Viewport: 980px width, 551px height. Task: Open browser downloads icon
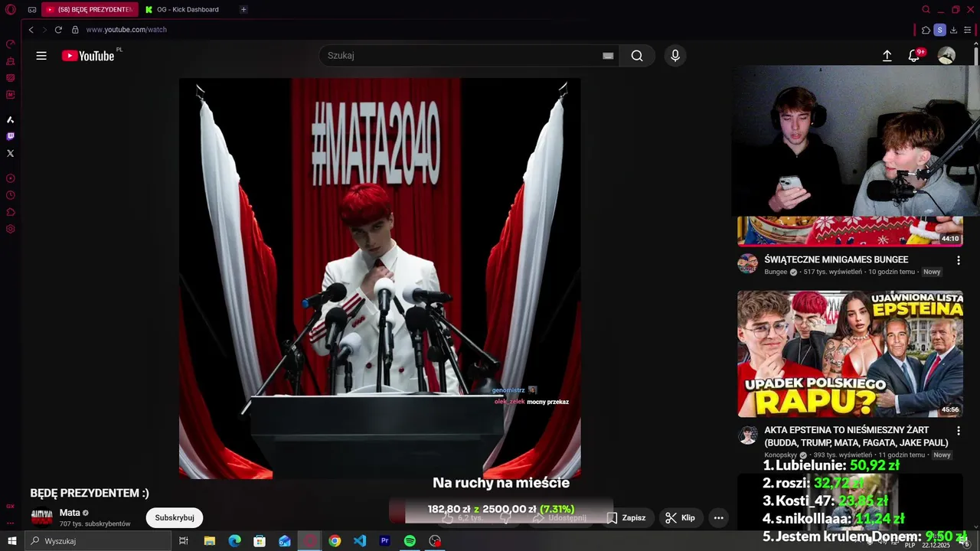coord(954,30)
